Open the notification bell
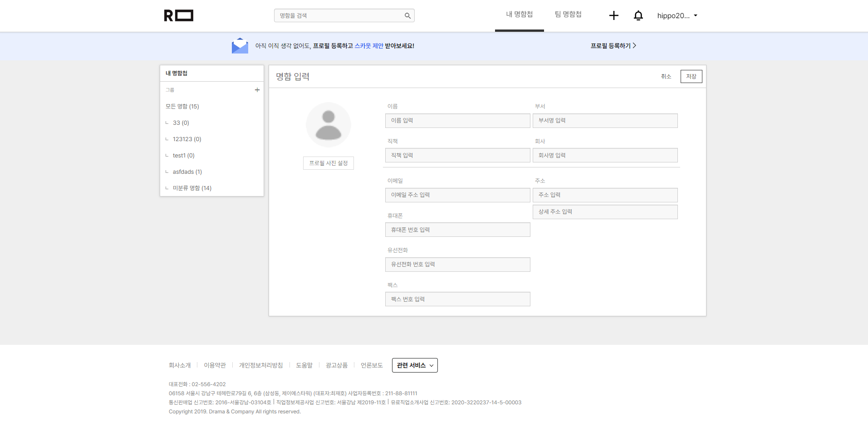The width and height of the screenshot is (868, 422). (x=638, y=15)
